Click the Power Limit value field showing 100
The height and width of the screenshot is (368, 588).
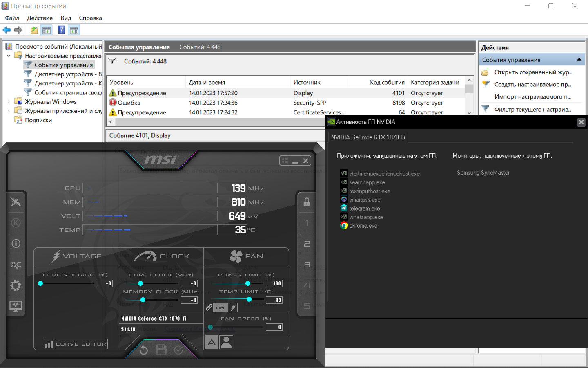coord(274,283)
